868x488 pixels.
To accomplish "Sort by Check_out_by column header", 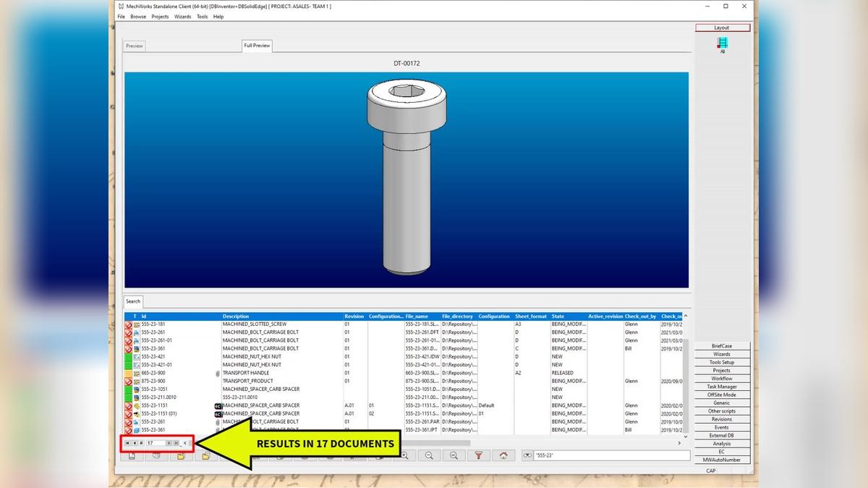I will [641, 316].
